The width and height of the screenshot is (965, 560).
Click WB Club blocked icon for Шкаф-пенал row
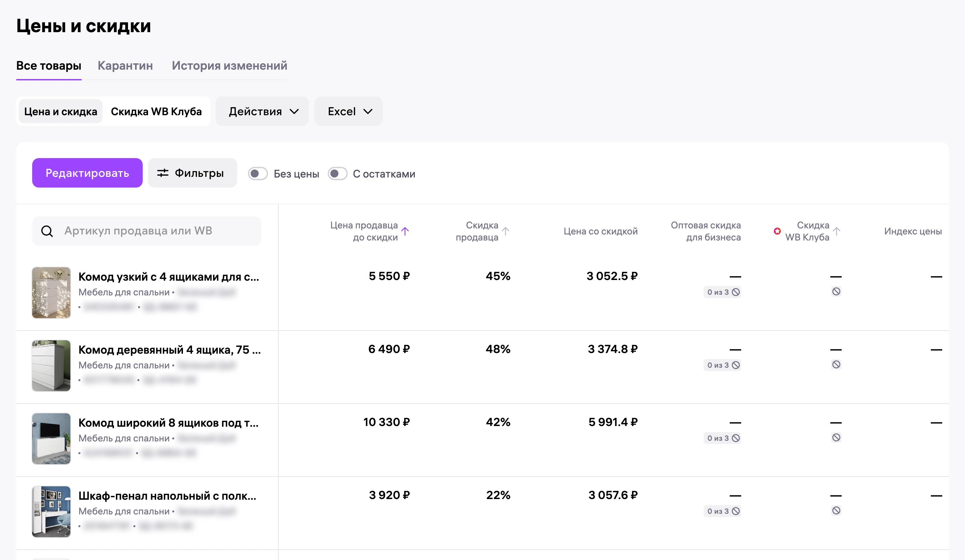(x=836, y=511)
